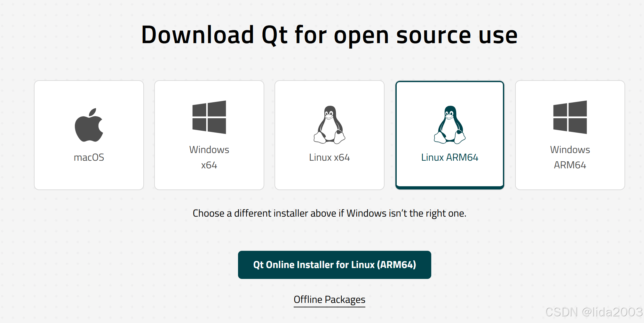Switch to the Linux x64 installer card
This screenshot has height=323, width=644.
point(330,135)
